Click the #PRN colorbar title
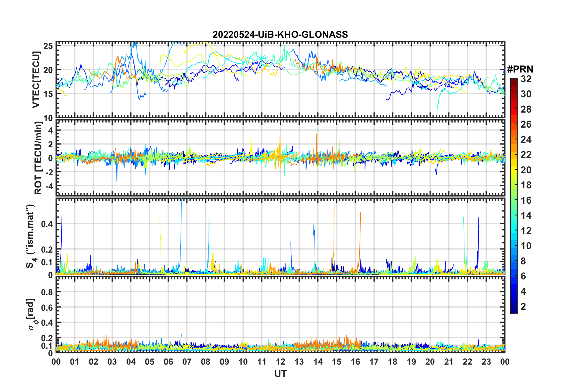561x392 pixels. click(520, 69)
